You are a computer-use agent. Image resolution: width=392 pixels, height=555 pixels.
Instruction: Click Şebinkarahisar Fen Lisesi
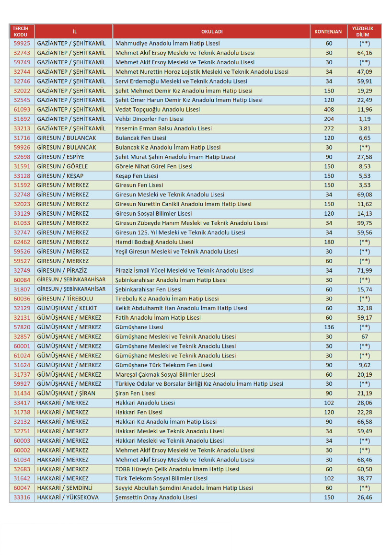point(148,289)
